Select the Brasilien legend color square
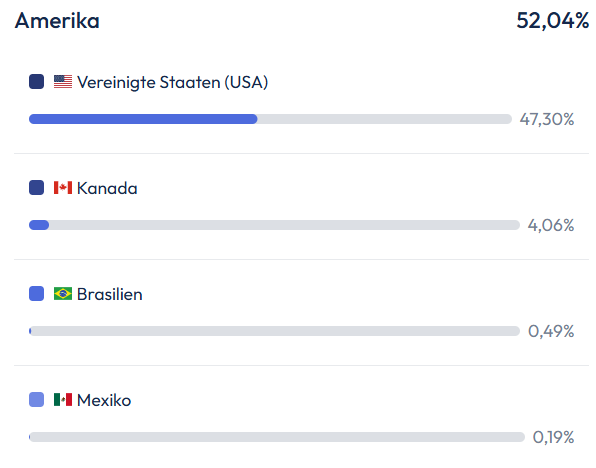 coord(36,294)
